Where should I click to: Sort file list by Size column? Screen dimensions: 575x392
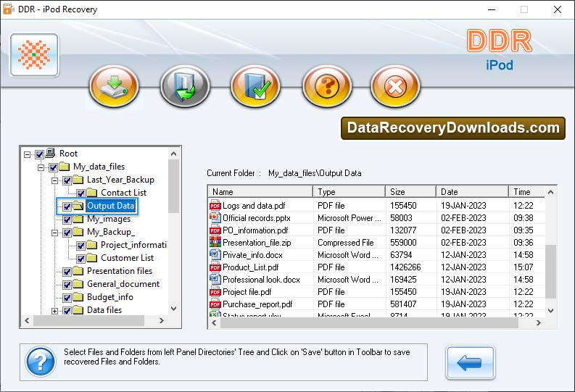(x=410, y=192)
